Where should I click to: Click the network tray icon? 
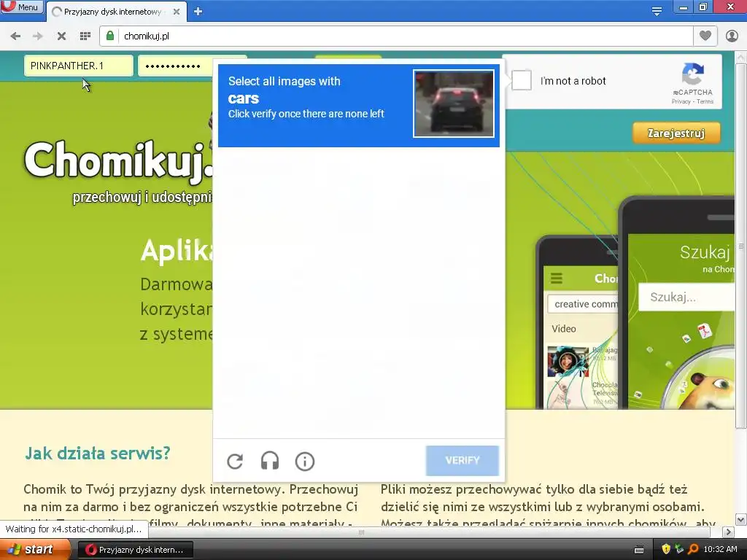(679, 549)
